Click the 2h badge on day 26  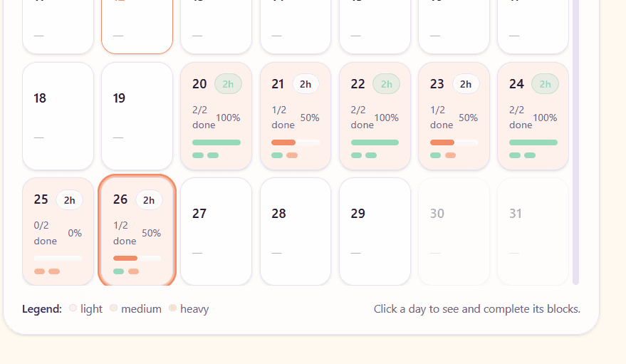149,200
